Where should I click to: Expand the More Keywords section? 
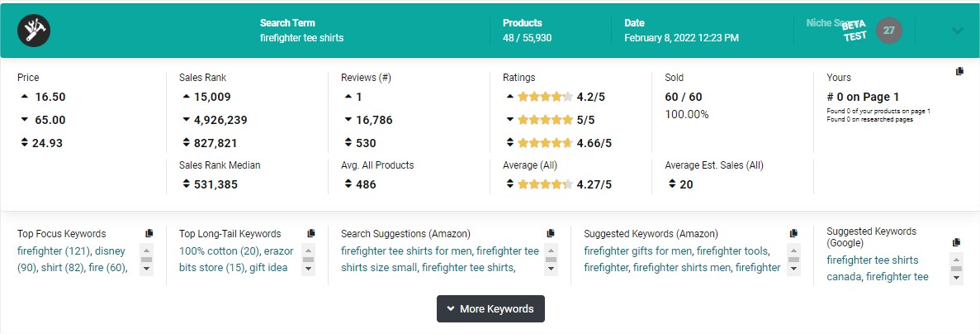(x=490, y=309)
